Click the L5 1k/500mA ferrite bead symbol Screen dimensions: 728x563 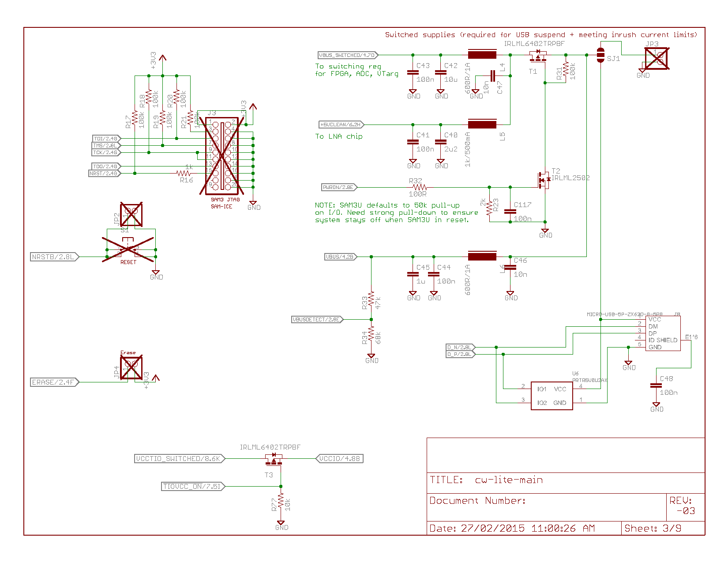point(482,125)
